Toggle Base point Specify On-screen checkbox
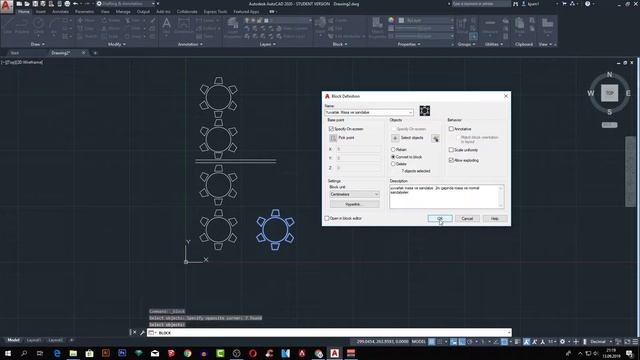This screenshot has height=360, width=640. (331, 129)
